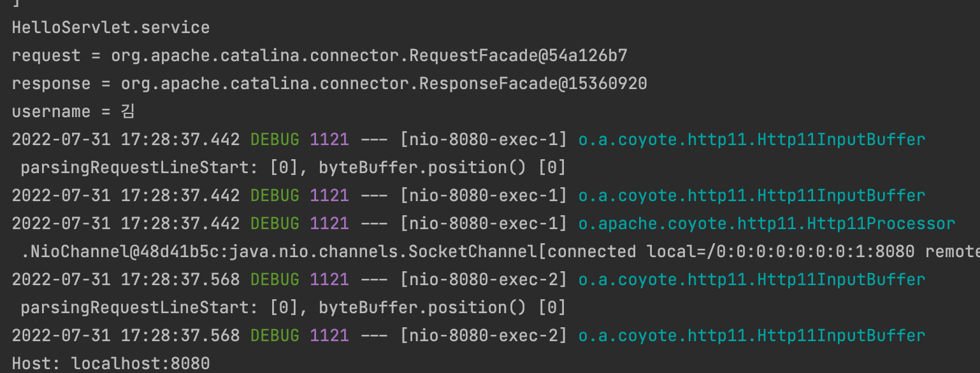980x373 pixels.
Task: Click the Http11Processor logger name
Action: [x=767, y=224]
